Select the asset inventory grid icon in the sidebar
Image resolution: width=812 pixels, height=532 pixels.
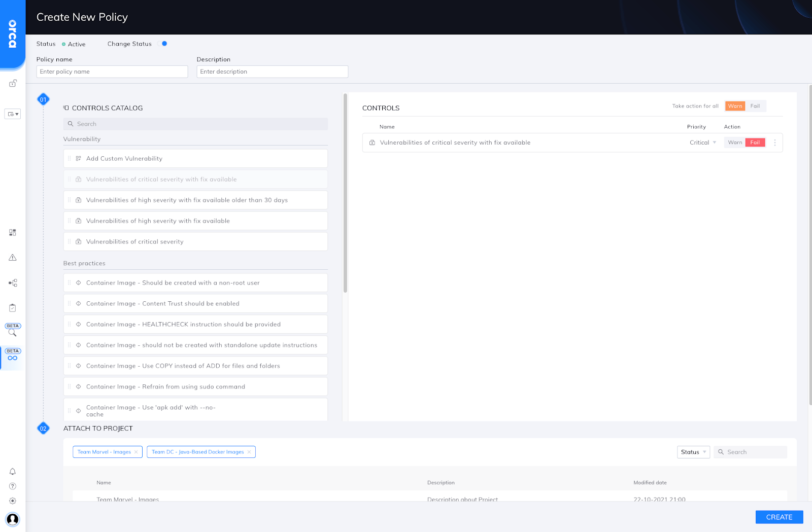tap(12, 232)
